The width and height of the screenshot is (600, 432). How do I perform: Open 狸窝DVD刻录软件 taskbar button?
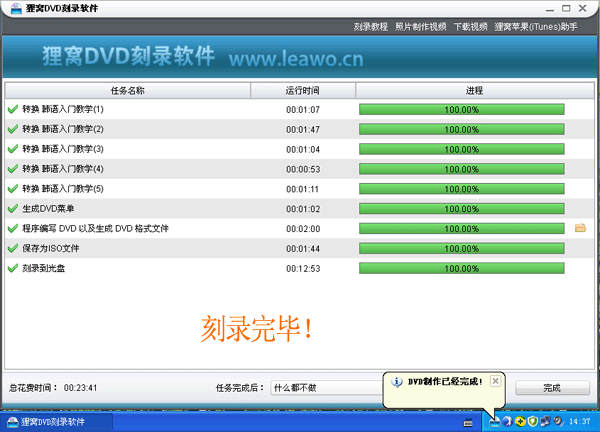pos(57,422)
